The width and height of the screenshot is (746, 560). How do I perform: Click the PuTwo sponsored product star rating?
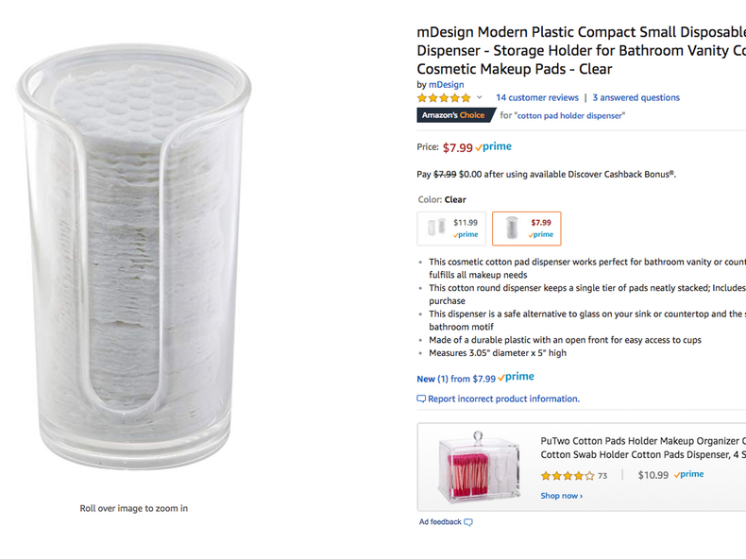coord(568,476)
